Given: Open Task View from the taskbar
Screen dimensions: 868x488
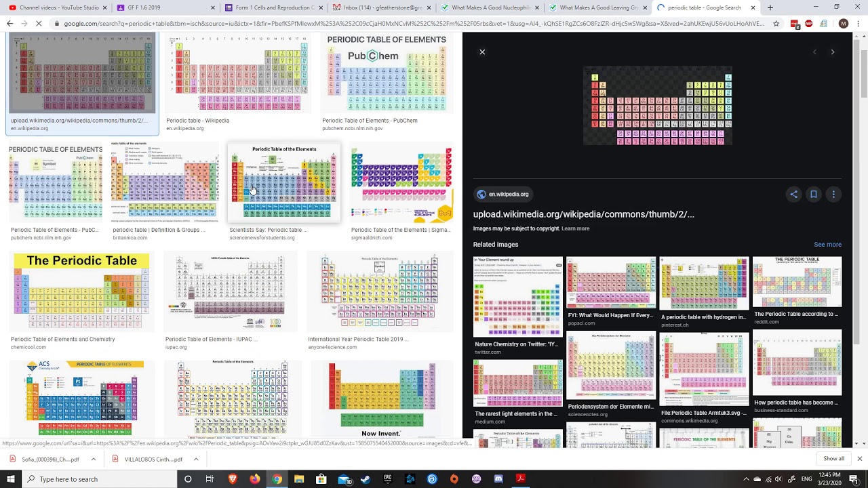Looking at the screenshot, I should coord(210,479).
